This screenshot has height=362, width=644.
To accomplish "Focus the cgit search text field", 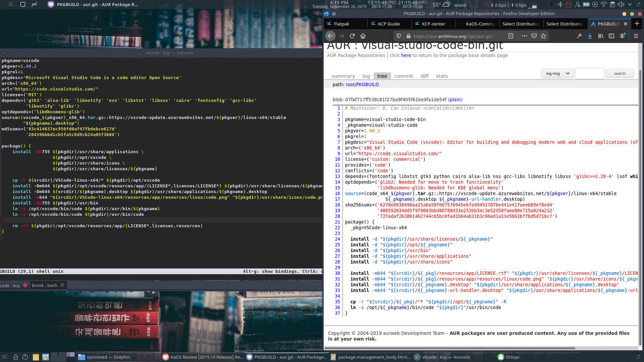I will coord(589,73).
